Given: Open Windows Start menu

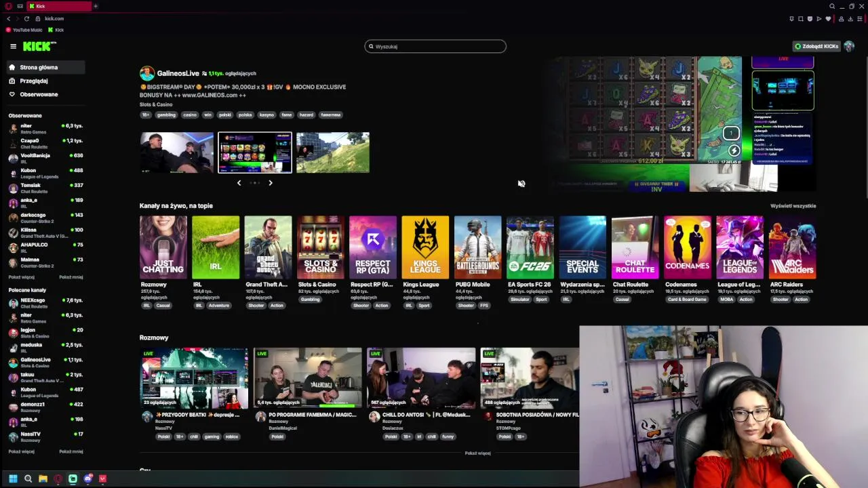Looking at the screenshot, I should coord(13,479).
